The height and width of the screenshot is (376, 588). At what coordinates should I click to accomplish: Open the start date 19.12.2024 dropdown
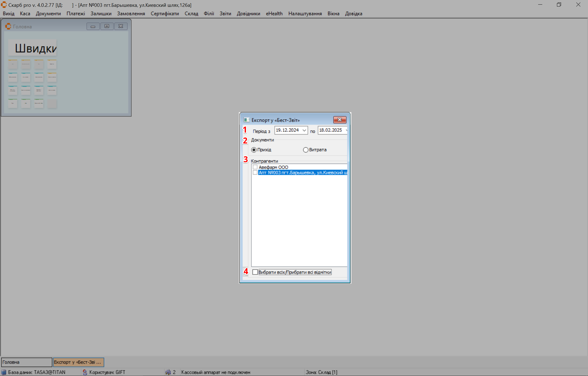click(x=304, y=130)
